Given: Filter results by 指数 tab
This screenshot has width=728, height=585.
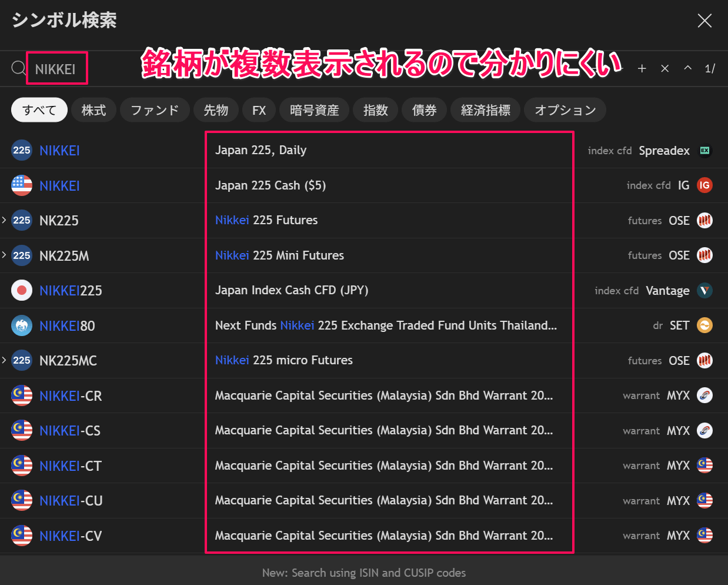Looking at the screenshot, I should click(x=375, y=110).
